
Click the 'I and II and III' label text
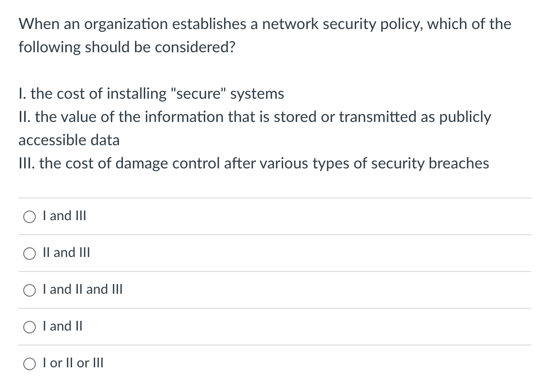point(82,290)
